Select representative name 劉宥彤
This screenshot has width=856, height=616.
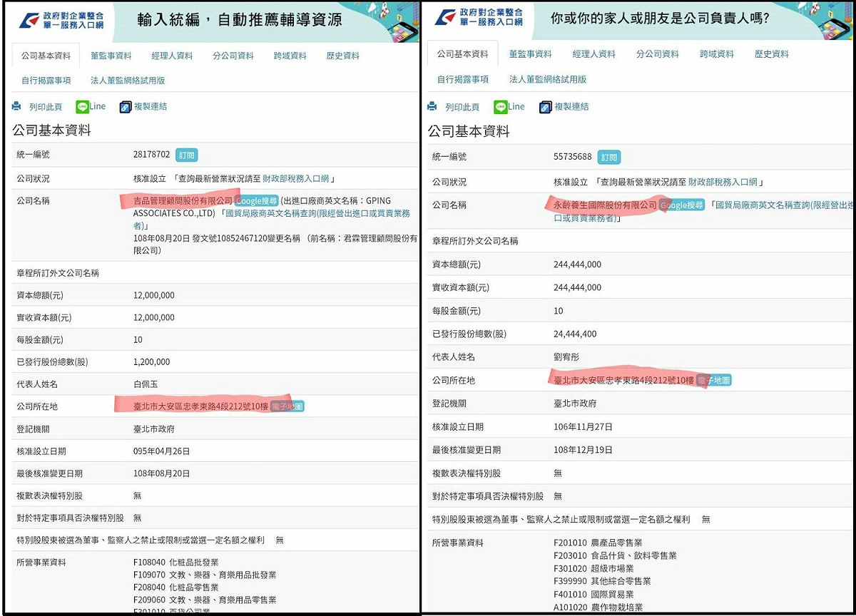point(566,356)
